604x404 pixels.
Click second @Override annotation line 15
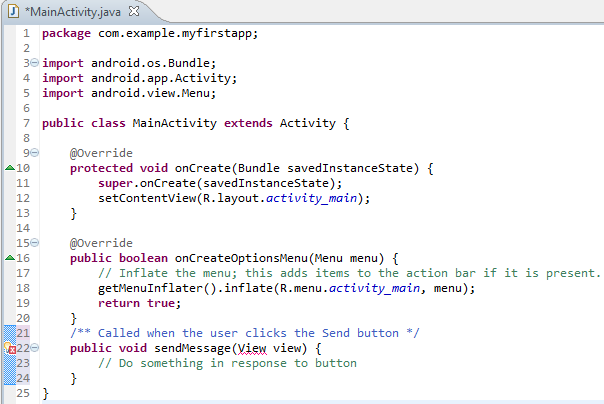point(101,243)
